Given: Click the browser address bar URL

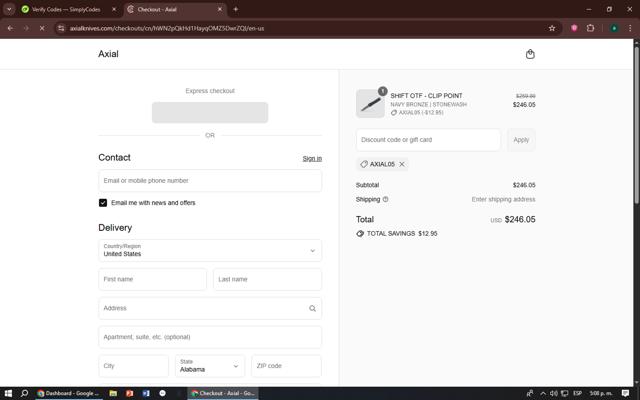Looking at the screenshot, I should 167,28.
